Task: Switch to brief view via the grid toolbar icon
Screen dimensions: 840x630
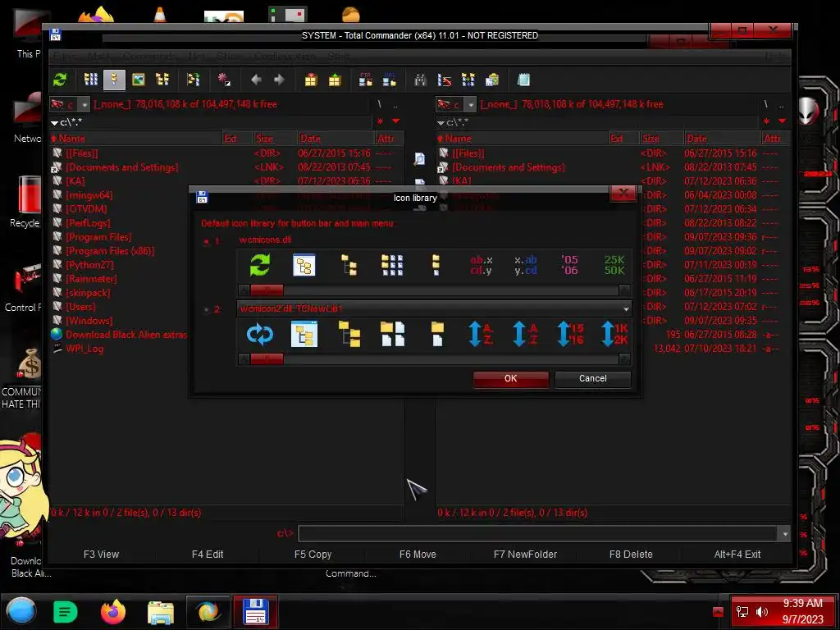Action: (x=90, y=80)
